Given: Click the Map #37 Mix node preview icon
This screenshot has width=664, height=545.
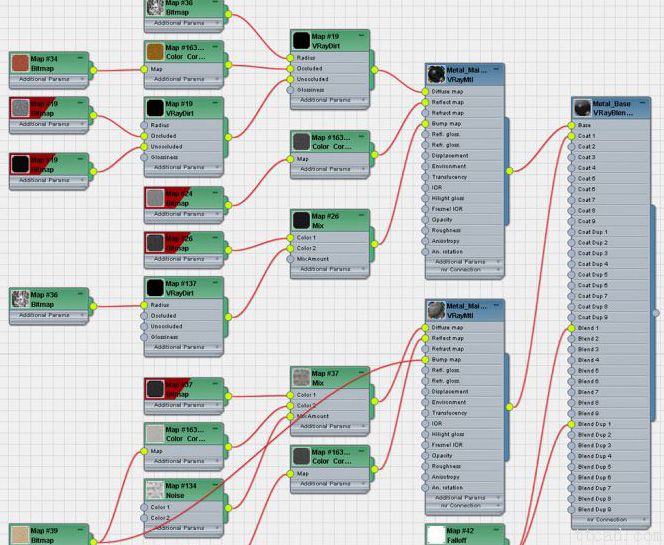Looking at the screenshot, I should coord(300,378).
